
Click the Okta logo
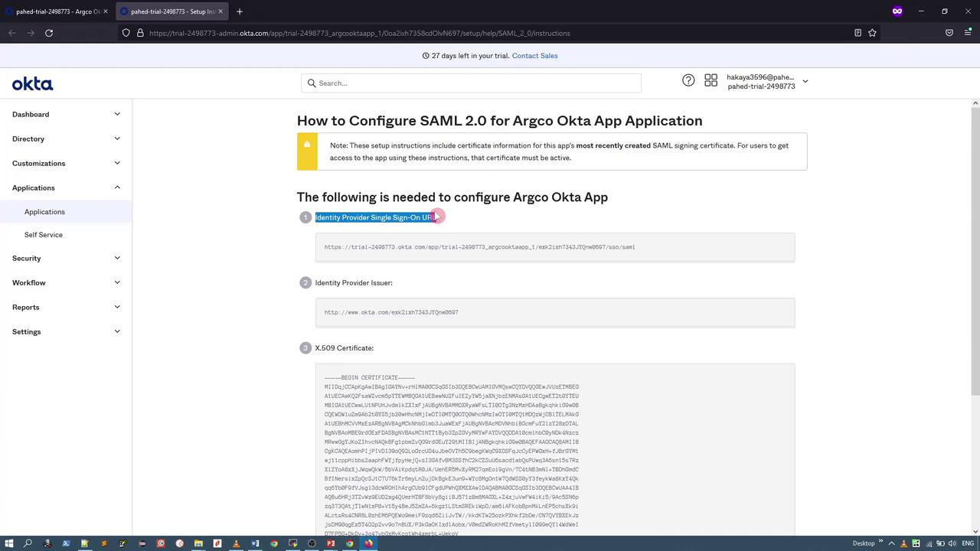pyautogui.click(x=32, y=83)
